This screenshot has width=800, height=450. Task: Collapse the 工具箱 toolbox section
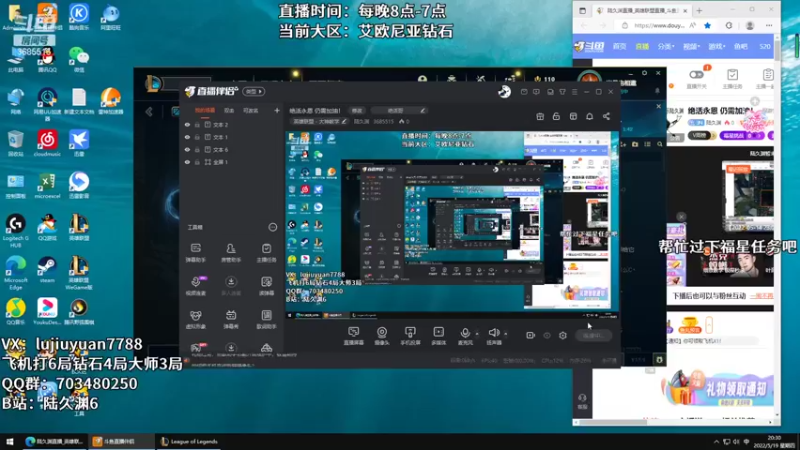[x=272, y=227]
